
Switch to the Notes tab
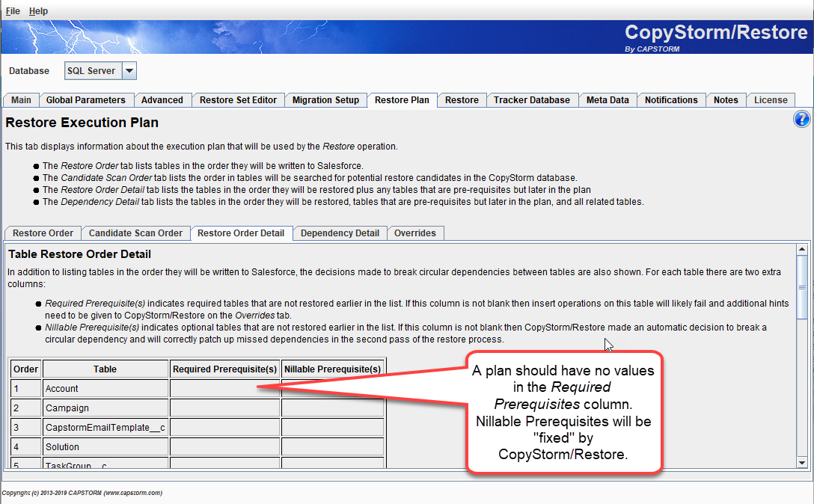click(726, 100)
